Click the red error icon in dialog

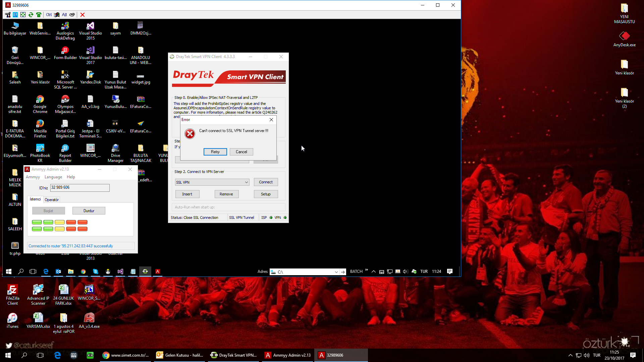click(190, 134)
